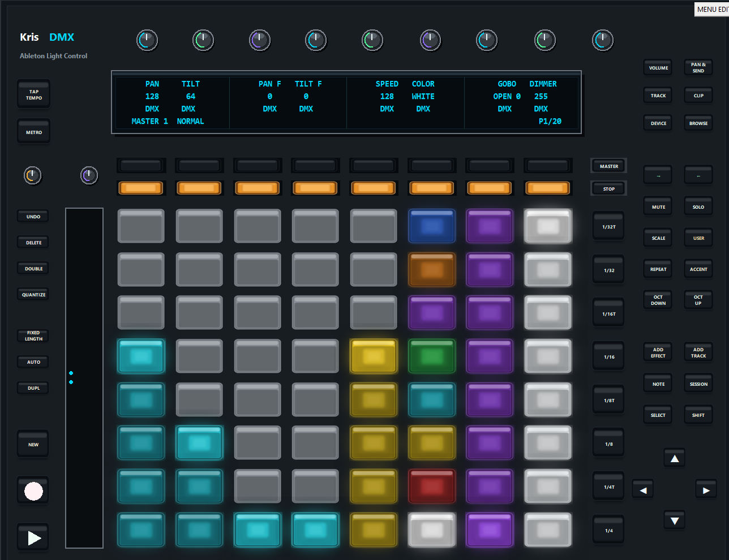Toggle the MUTE button
This screenshot has width=729, height=560.
pyautogui.click(x=658, y=207)
